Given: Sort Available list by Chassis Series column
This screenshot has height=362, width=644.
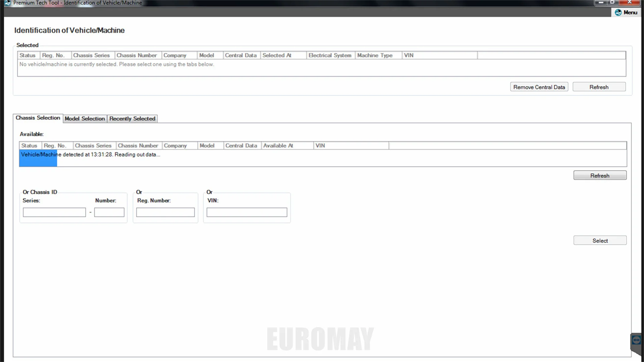Looking at the screenshot, I should tap(94, 146).
